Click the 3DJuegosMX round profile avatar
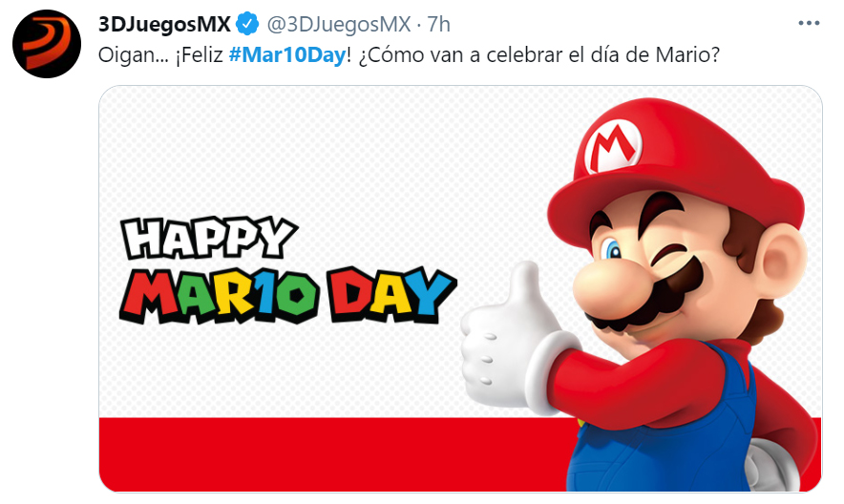 coord(47,44)
